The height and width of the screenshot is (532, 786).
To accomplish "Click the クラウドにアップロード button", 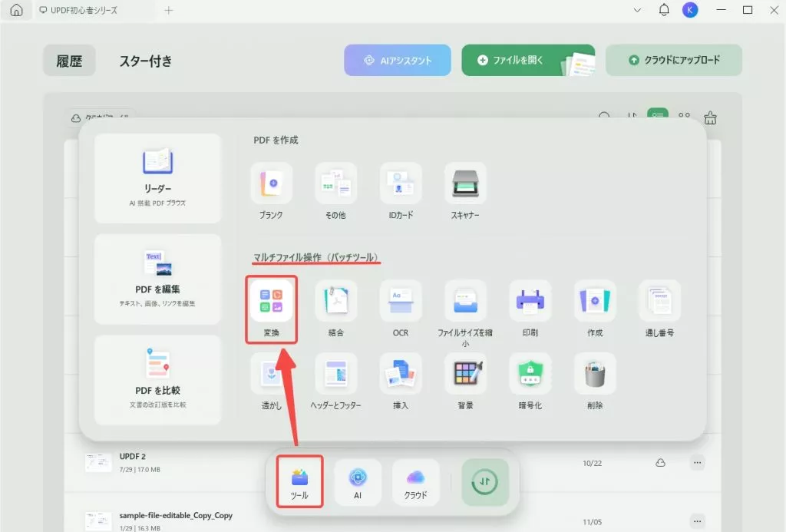I will (673, 59).
